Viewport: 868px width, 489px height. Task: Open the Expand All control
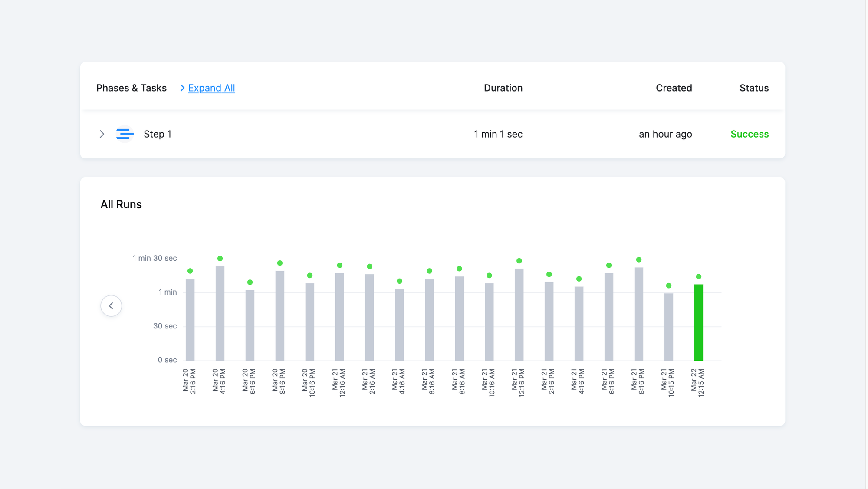pyautogui.click(x=211, y=88)
